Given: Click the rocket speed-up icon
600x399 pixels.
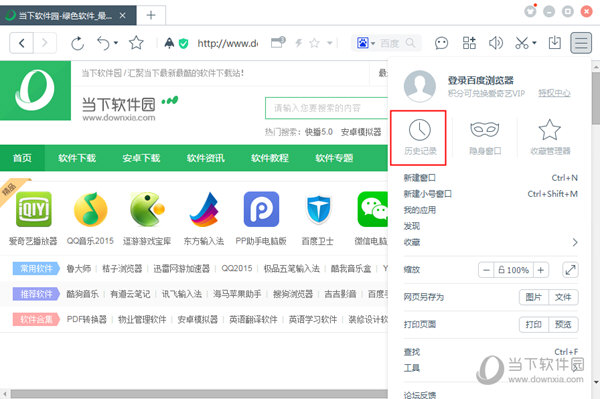Looking at the screenshot, I should coord(169,43).
